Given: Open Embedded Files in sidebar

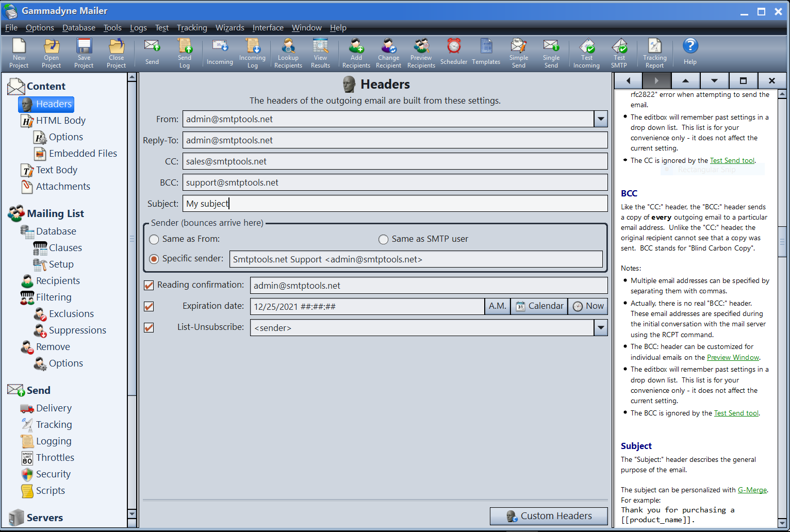Looking at the screenshot, I should click(x=76, y=154).
